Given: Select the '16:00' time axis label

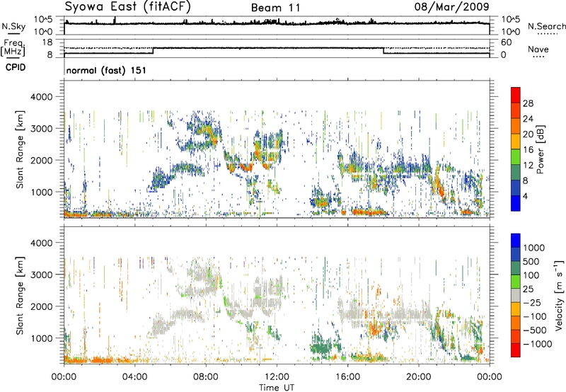Looking at the screenshot, I should [347, 377].
